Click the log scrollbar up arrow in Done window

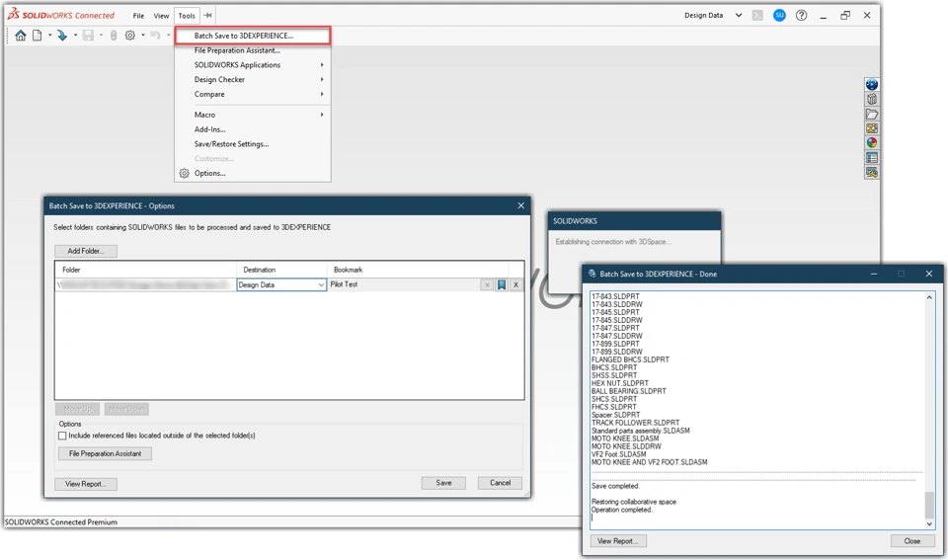[929, 297]
